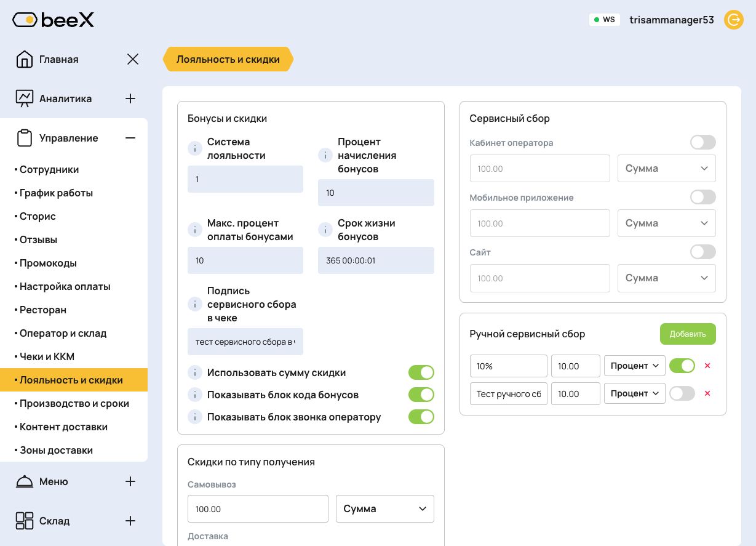Open Ресторан in the sidebar

74,310
